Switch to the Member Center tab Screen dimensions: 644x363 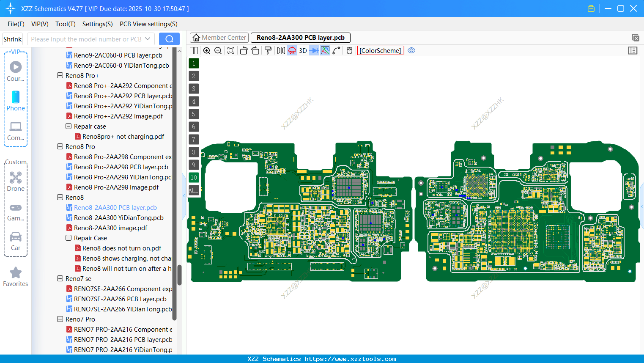pyautogui.click(x=219, y=37)
